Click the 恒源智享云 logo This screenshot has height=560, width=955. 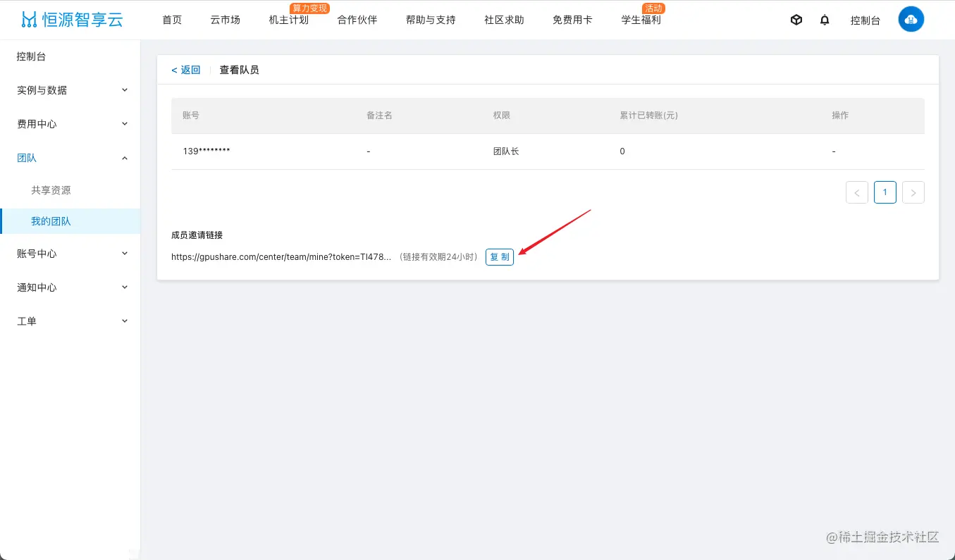tap(73, 20)
